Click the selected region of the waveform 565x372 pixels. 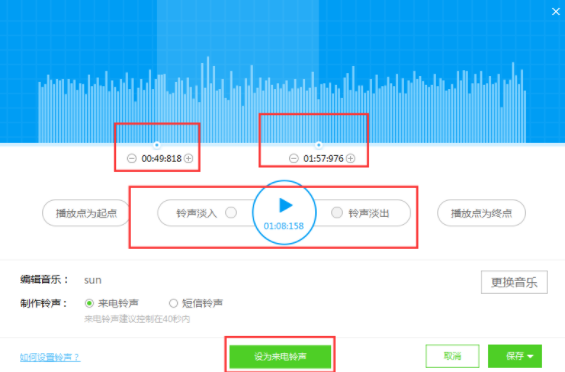(238, 72)
